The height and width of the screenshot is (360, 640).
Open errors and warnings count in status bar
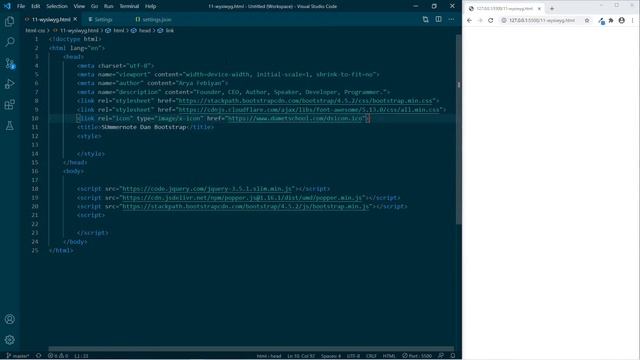pos(58,356)
